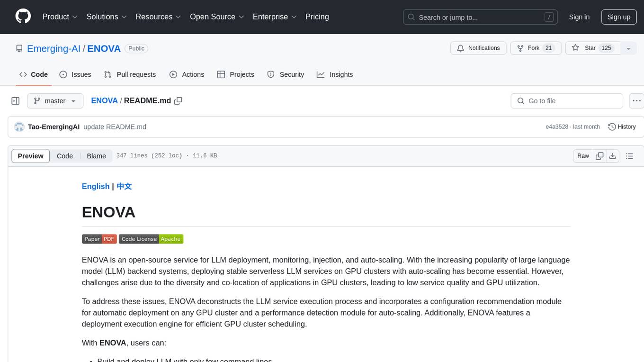Screen dimensions: 644x362
Task: Open the master branch selector
Action: pyautogui.click(x=55, y=101)
